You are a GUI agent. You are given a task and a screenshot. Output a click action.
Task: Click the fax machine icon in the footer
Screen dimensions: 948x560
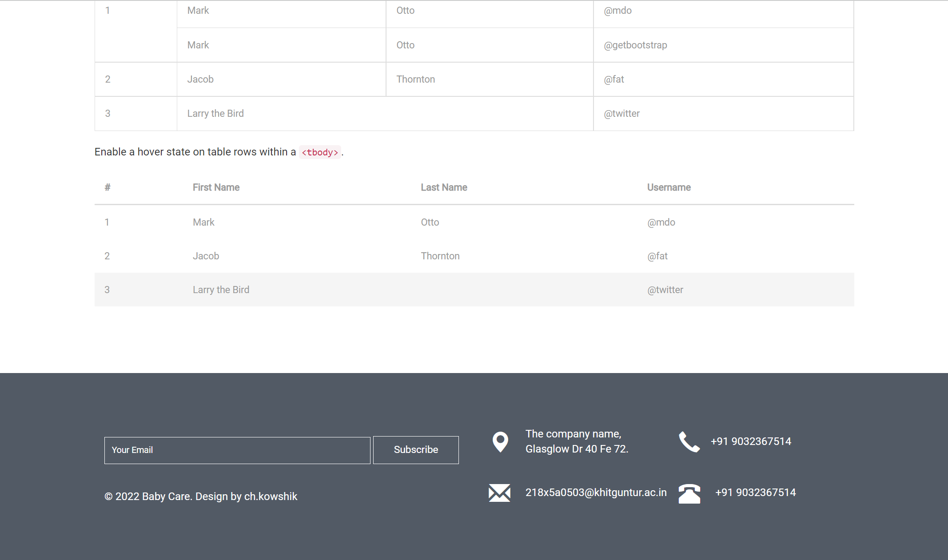pos(689,493)
